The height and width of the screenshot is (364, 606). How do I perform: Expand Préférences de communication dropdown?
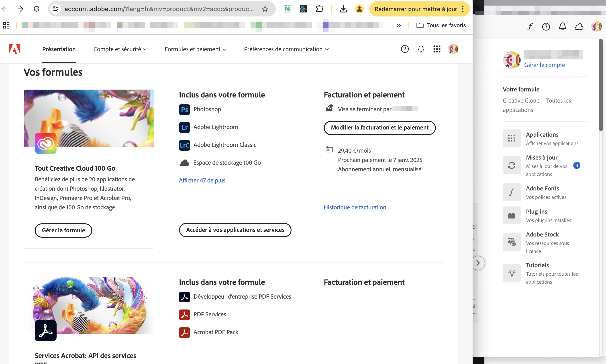[x=286, y=49]
